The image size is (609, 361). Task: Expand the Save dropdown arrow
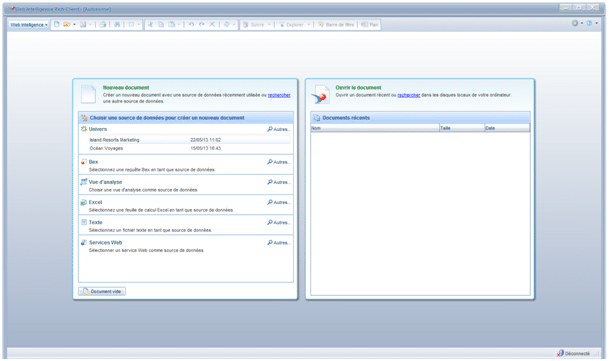pos(90,24)
